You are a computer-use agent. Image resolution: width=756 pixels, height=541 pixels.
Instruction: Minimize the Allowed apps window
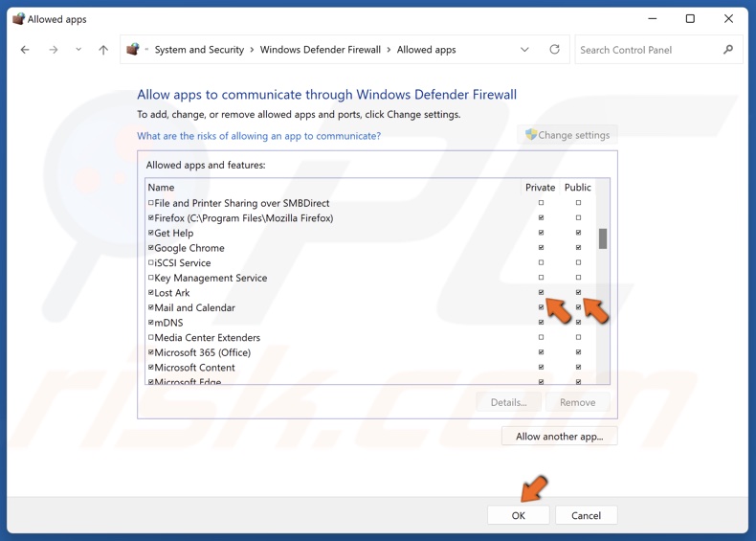click(x=653, y=19)
